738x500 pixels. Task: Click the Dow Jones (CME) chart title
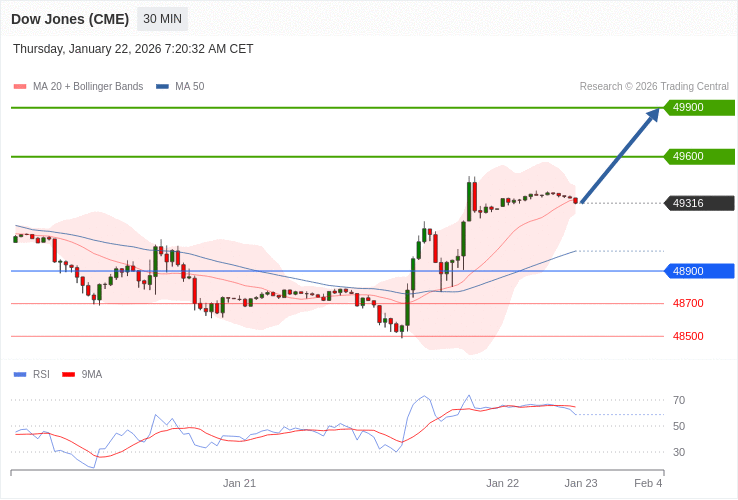(x=70, y=19)
